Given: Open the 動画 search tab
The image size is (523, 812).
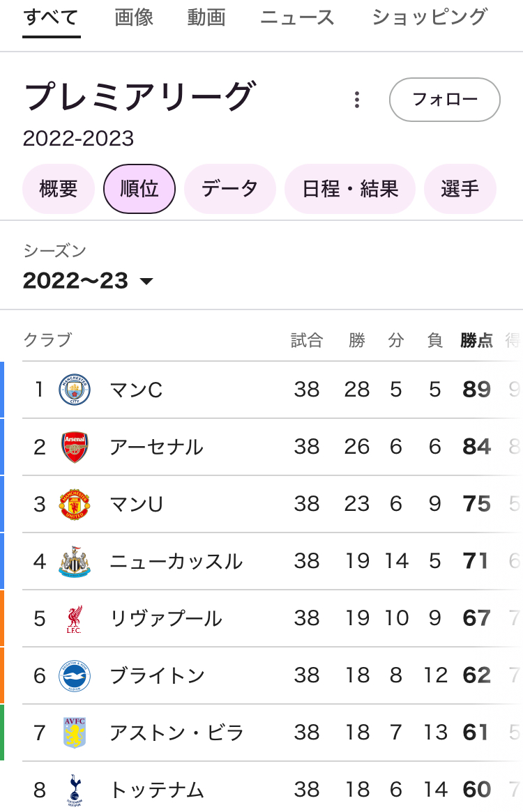Looking at the screenshot, I should click(x=206, y=17).
